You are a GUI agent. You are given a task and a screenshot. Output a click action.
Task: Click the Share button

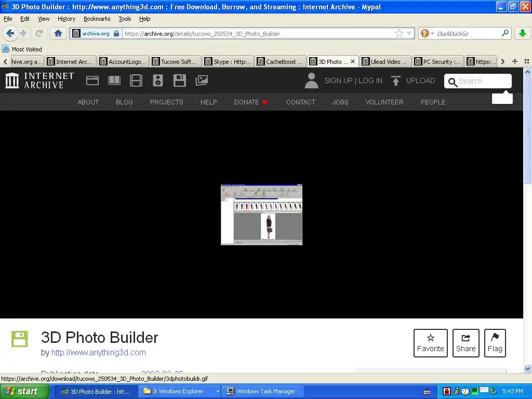coord(466,343)
